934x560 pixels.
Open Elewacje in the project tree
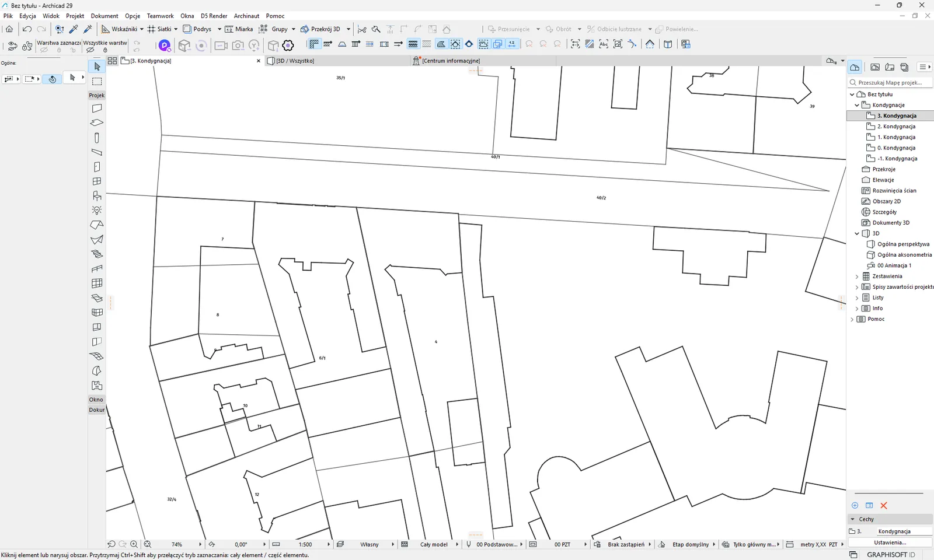(883, 180)
